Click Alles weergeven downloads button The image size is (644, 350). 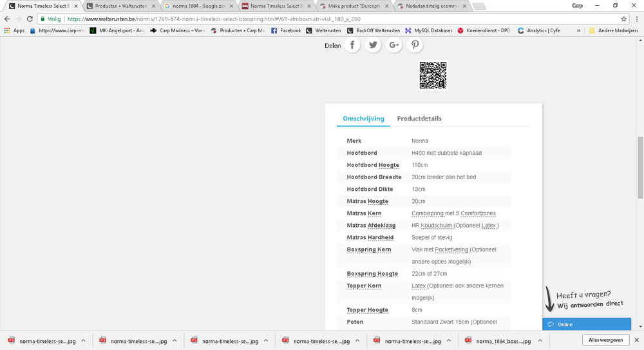pyautogui.click(x=606, y=340)
